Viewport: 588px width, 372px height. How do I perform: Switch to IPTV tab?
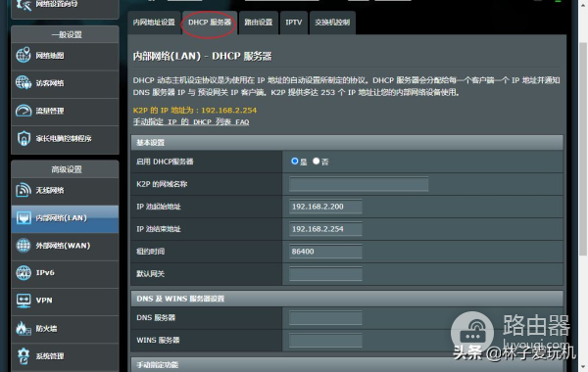[294, 23]
